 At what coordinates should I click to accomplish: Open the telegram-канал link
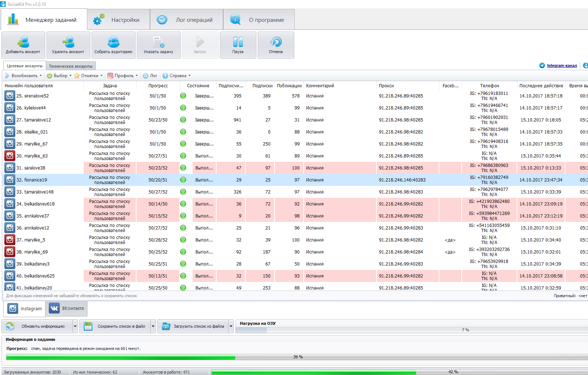pyautogui.click(x=562, y=65)
